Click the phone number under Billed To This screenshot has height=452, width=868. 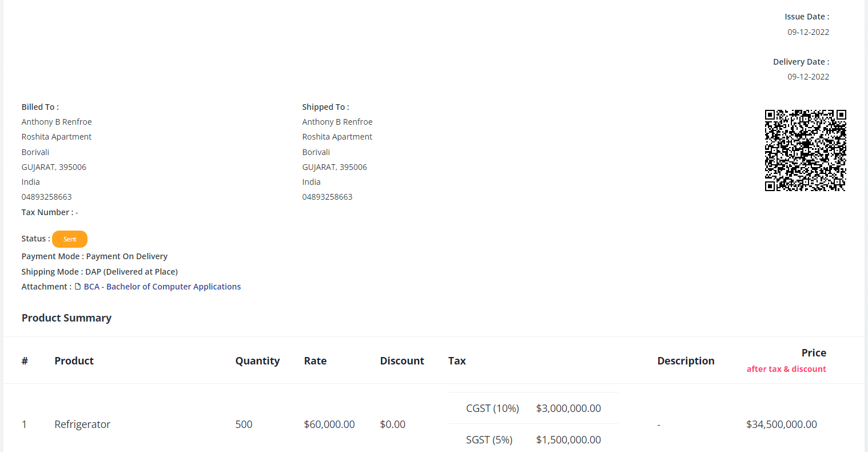coord(47,197)
